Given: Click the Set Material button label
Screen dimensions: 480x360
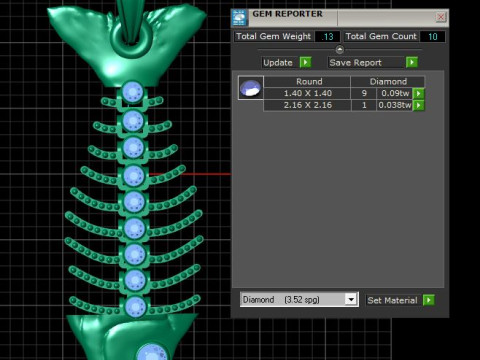Looking at the screenshot, I should coord(392,300).
